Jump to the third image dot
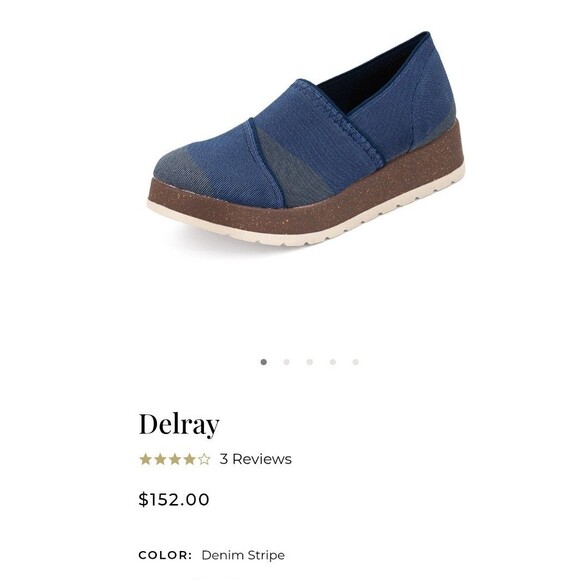This screenshot has width=580, height=580. click(x=310, y=362)
